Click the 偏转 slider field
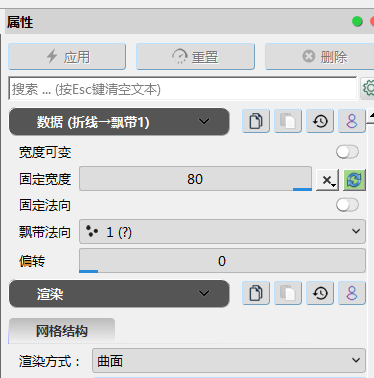This screenshot has height=378, width=374. (x=222, y=261)
